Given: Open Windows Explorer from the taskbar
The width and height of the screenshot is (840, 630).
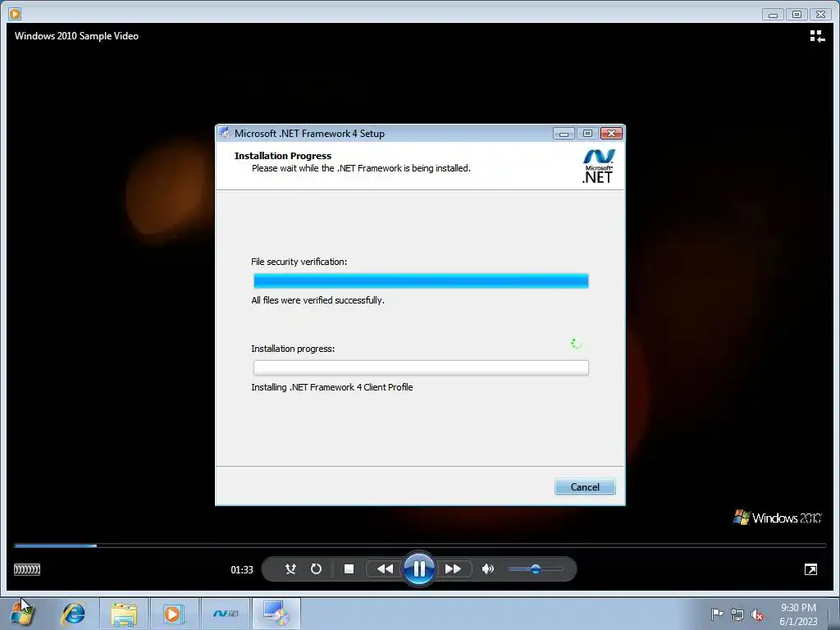Looking at the screenshot, I should pos(124,614).
